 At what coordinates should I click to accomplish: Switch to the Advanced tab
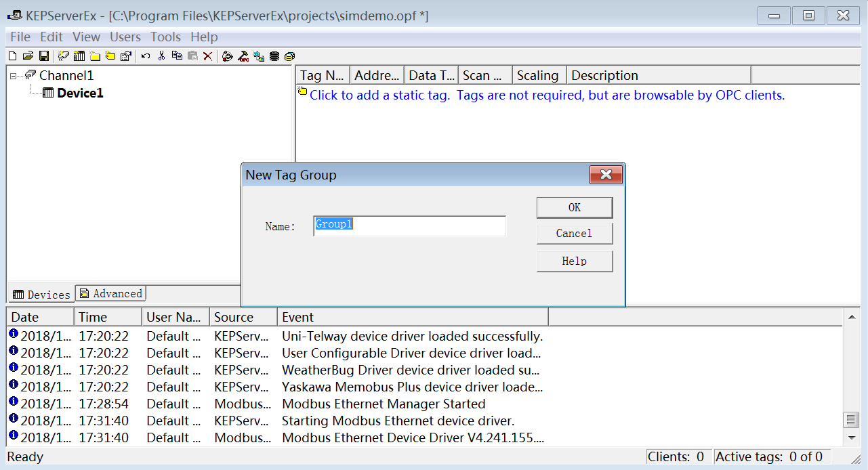pos(111,294)
